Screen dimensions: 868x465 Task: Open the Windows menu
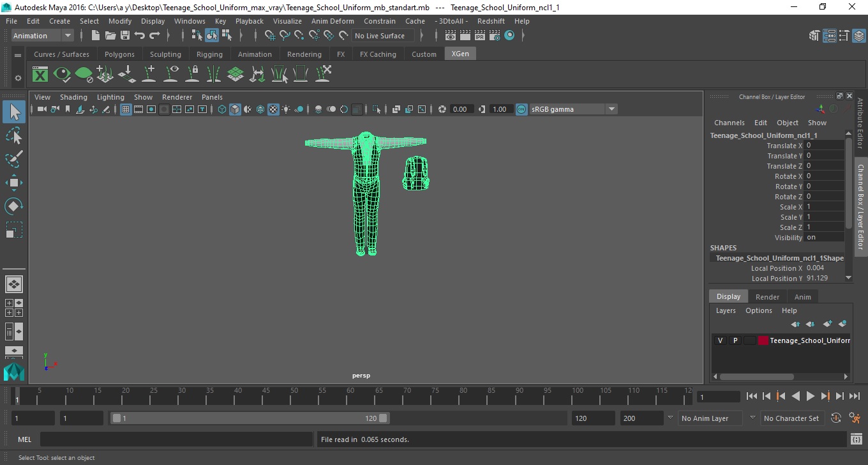pyautogui.click(x=190, y=21)
